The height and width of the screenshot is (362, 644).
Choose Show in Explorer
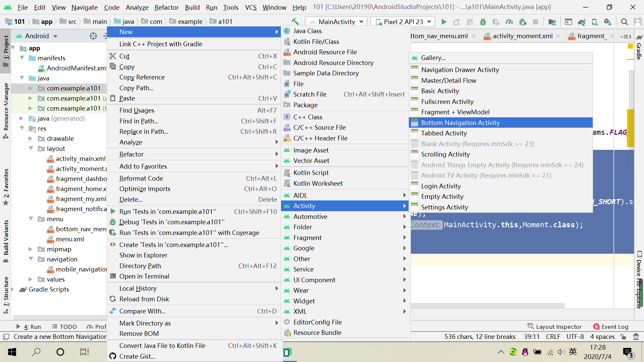tap(194, 255)
